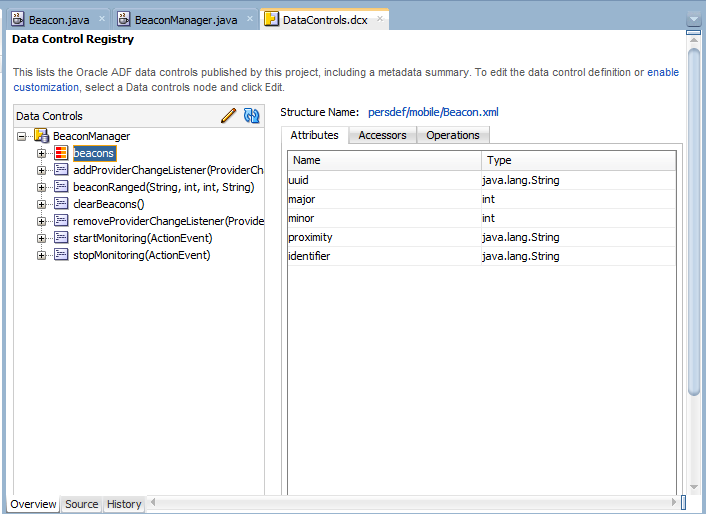The image size is (706, 514).
Task: Close the Beacon.java tab
Action: coord(102,18)
